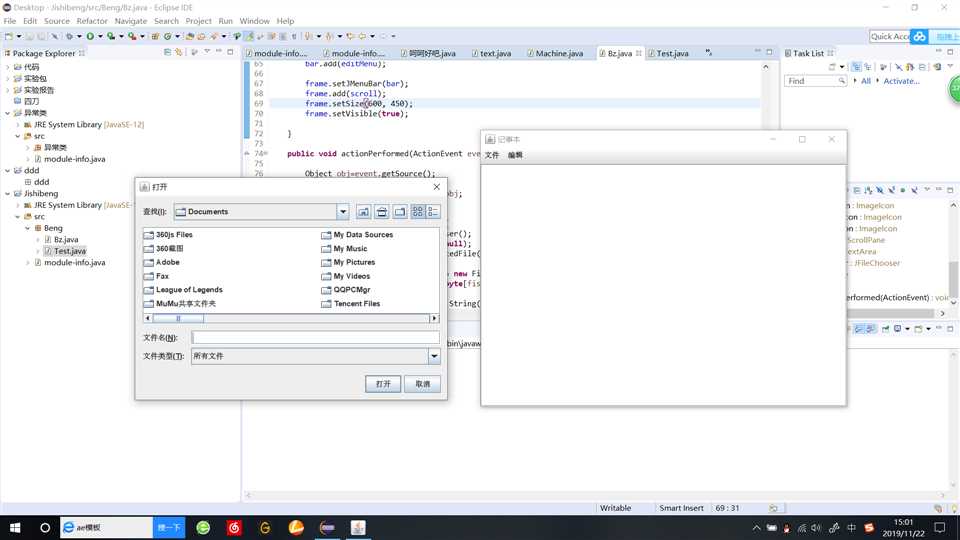Click the 取消 button in dialog
The width and height of the screenshot is (960, 540).
point(422,384)
